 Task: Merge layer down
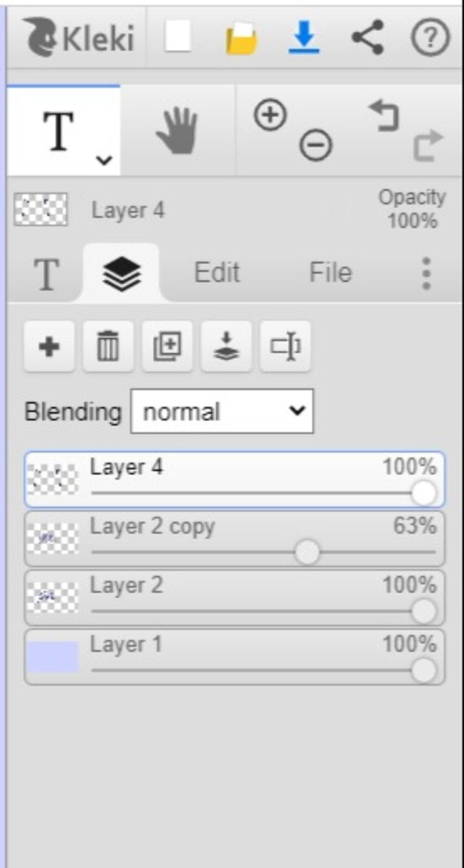pyautogui.click(x=226, y=347)
